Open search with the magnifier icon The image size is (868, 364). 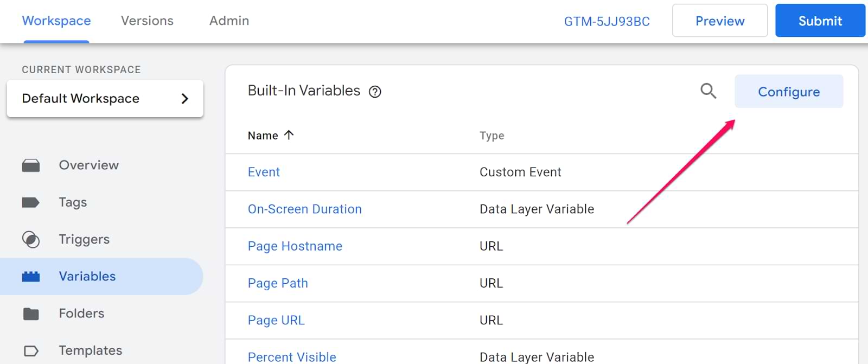click(x=708, y=91)
